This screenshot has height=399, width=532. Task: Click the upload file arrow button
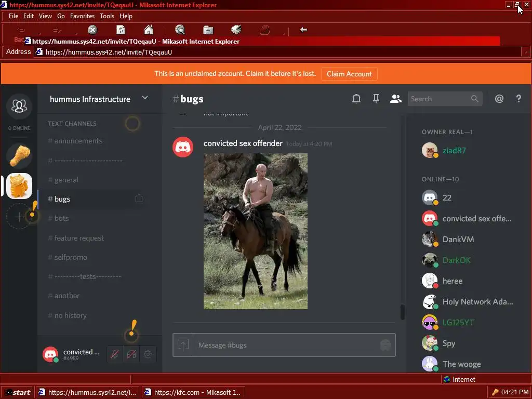click(x=183, y=345)
